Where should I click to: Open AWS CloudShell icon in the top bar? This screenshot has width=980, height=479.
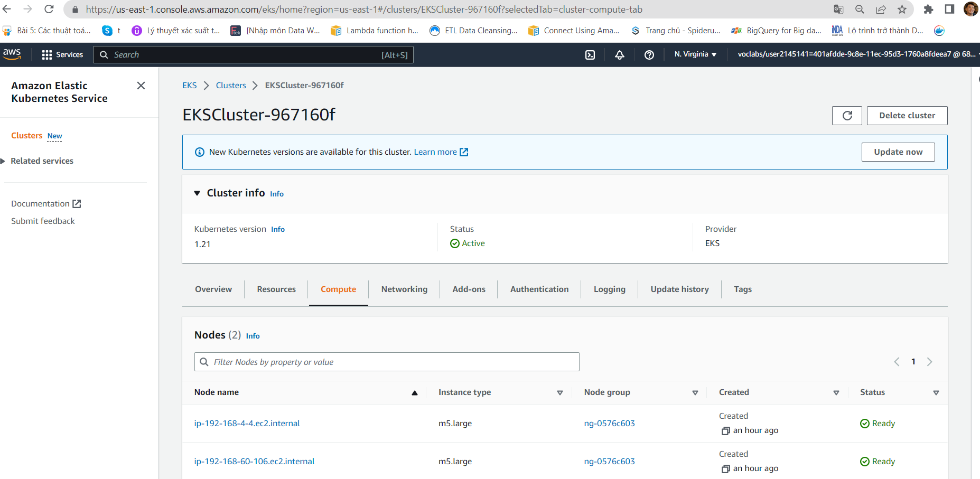click(590, 55)
